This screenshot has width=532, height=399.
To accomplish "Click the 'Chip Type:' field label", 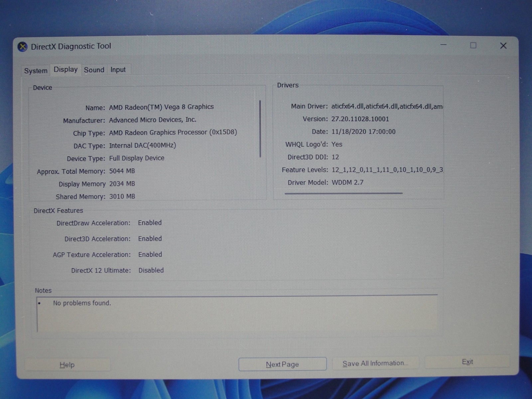I will [89, 133].
